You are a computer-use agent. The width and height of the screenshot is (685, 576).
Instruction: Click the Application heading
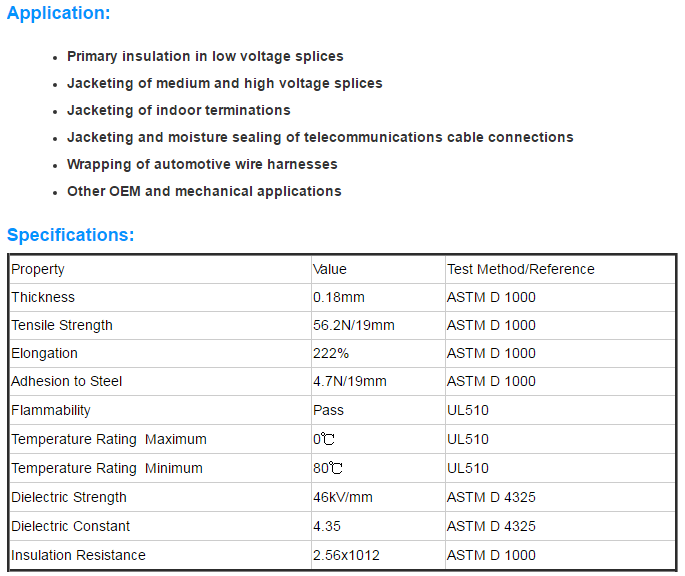tap(59, 13)
